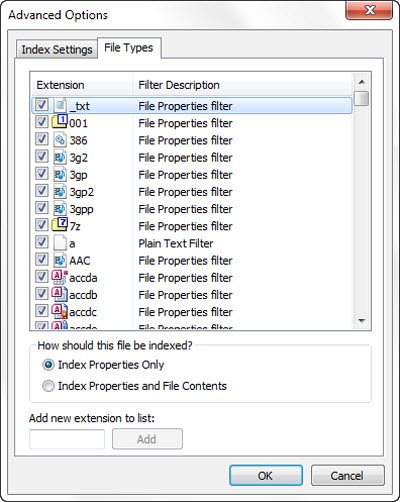Toggle the 3gpp extension checkbox

pyautogui.click(x=42, y=208)
